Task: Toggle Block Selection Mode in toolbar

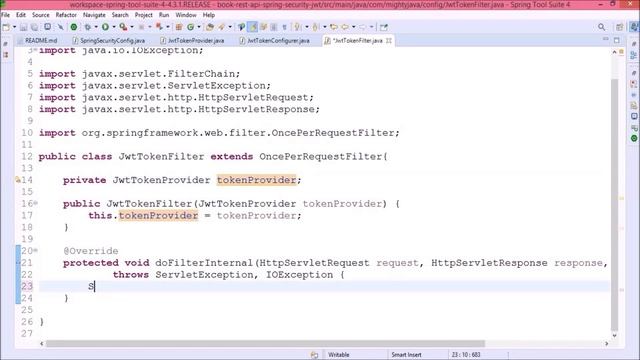Action: pos(274,27)
